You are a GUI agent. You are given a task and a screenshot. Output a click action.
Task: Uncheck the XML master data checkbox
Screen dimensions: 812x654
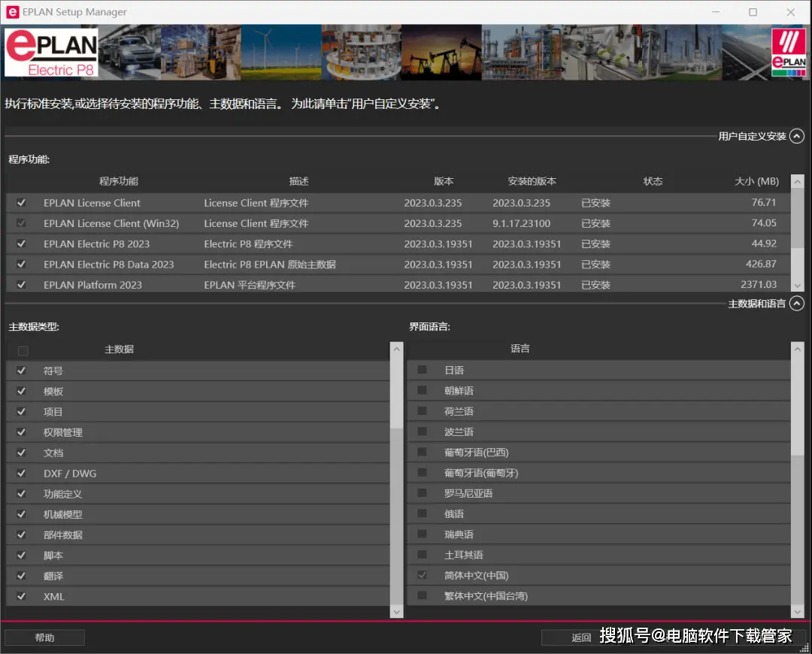coord(21,596)
